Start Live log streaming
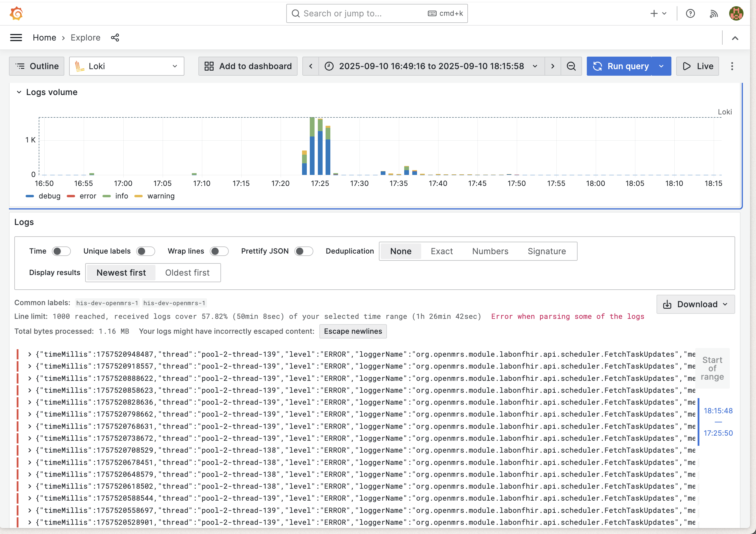Viewport: 756px width, 534px height. coord(697,66)
